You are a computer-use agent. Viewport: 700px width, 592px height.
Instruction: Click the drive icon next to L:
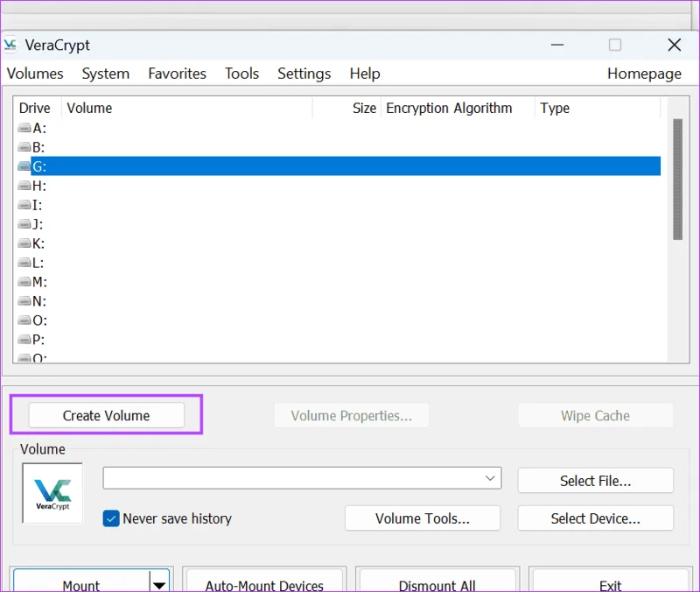tap(24, 263)
